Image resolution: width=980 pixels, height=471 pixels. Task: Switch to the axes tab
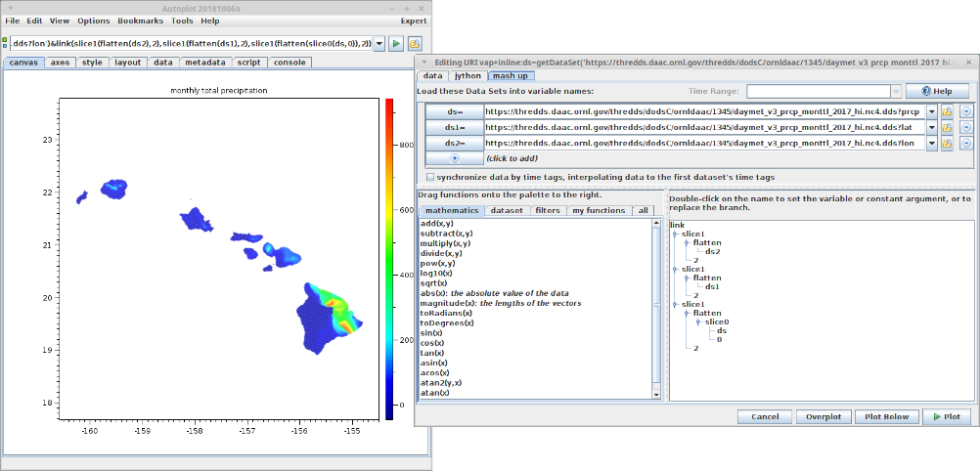(61, 63)
